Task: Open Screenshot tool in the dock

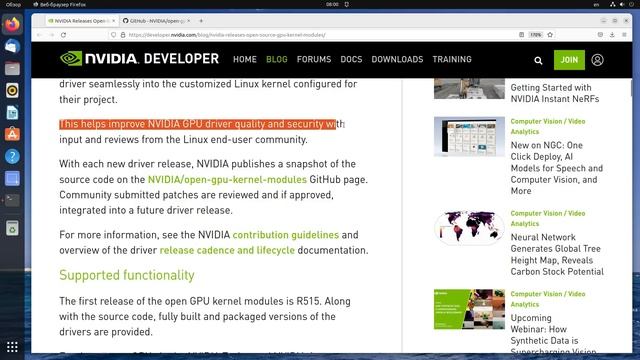Action: tap(12, 178)
